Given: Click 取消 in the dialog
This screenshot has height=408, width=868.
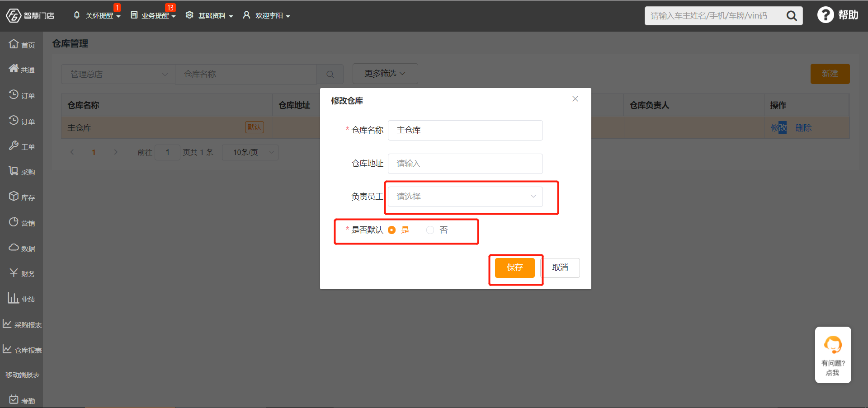Looking at the screenshot, I should [x=560, y=267].
